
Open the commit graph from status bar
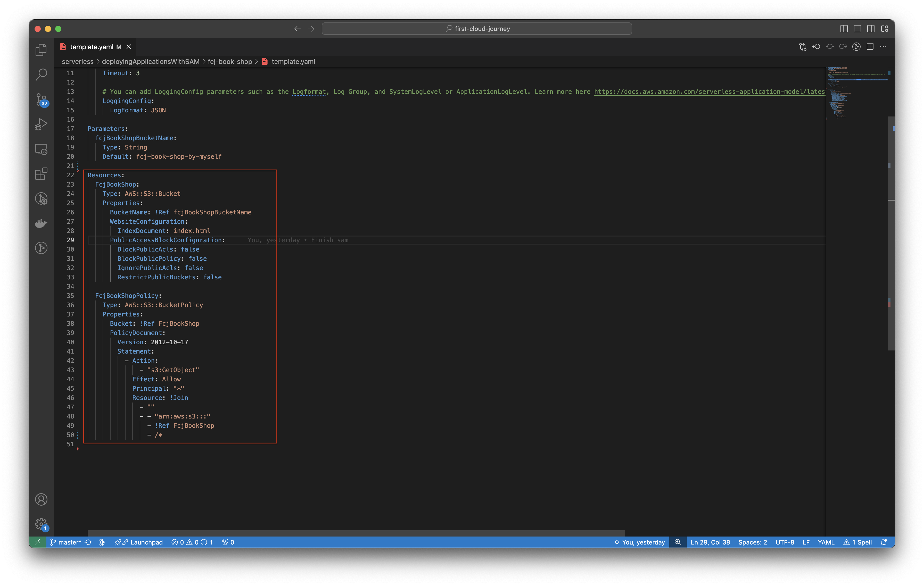pos(102,542)
